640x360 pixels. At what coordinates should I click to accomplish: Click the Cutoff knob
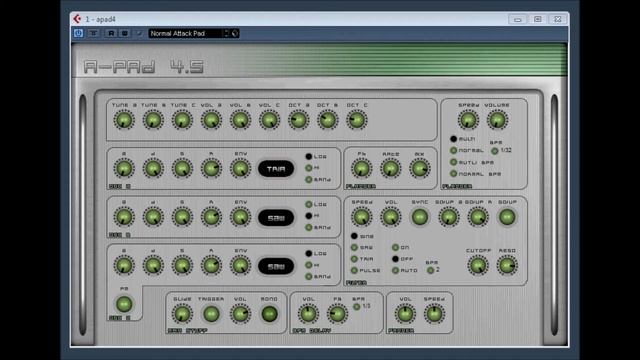click(478, 265)
